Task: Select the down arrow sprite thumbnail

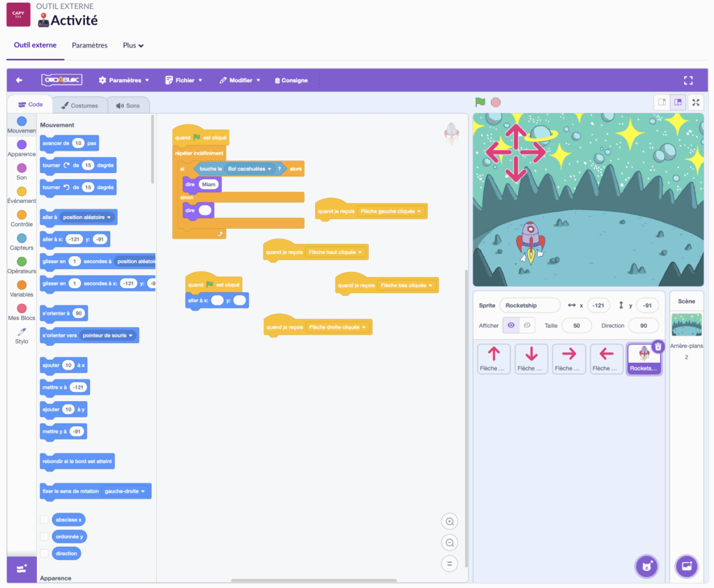Action: [531, 359]
